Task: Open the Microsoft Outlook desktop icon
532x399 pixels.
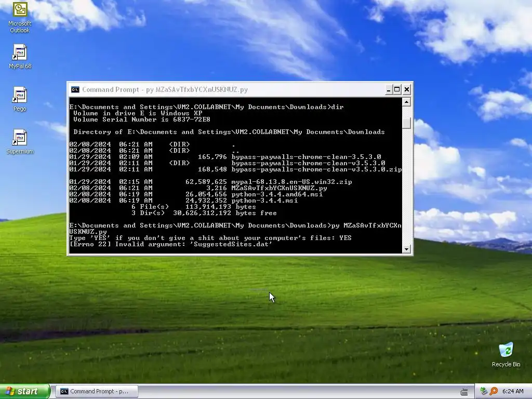Action: click(20, 17)
